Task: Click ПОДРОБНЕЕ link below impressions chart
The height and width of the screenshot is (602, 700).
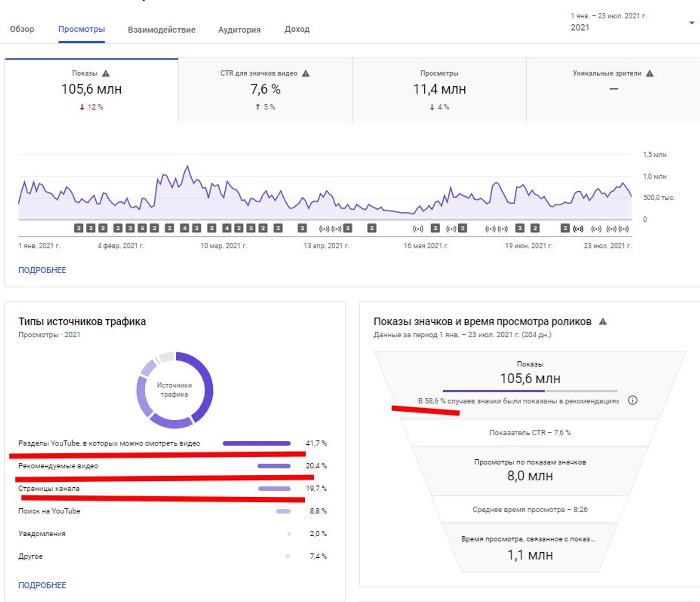Action: pos(42,270)
